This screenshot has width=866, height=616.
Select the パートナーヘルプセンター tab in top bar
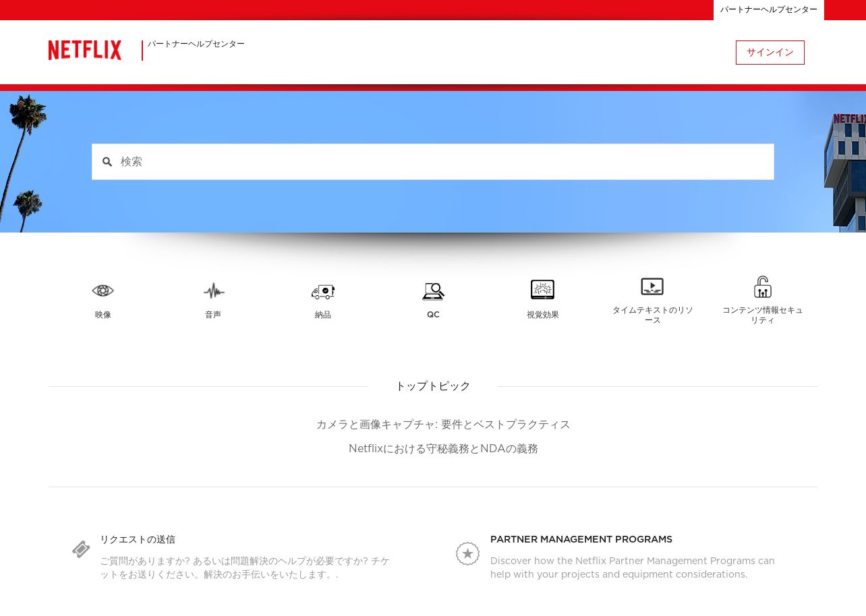point(769,10)
